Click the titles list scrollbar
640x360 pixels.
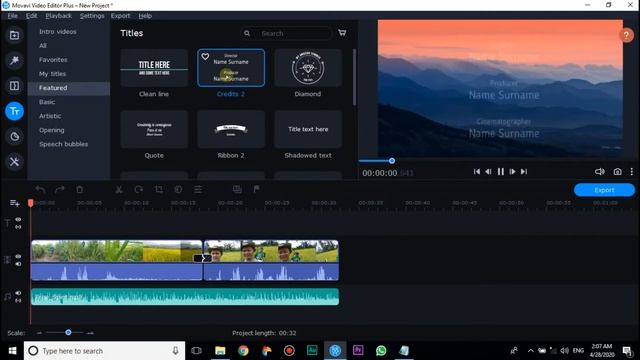354,78
